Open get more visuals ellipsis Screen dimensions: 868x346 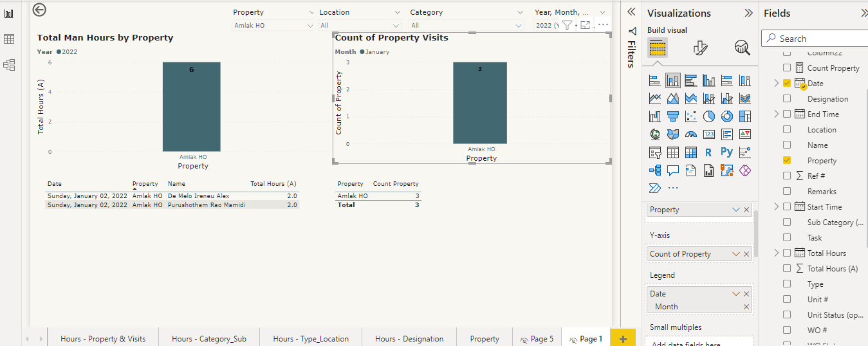[x=673, y=188]
